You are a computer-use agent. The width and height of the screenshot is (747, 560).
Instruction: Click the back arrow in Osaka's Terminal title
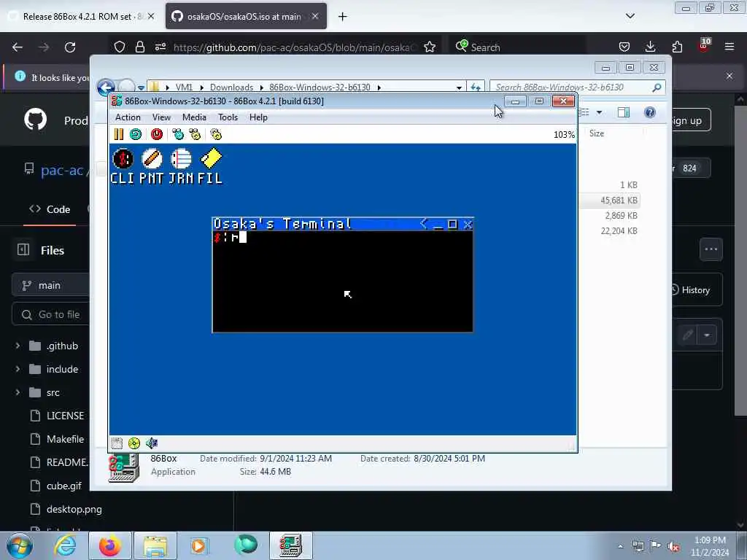click(x=424, y=224)
